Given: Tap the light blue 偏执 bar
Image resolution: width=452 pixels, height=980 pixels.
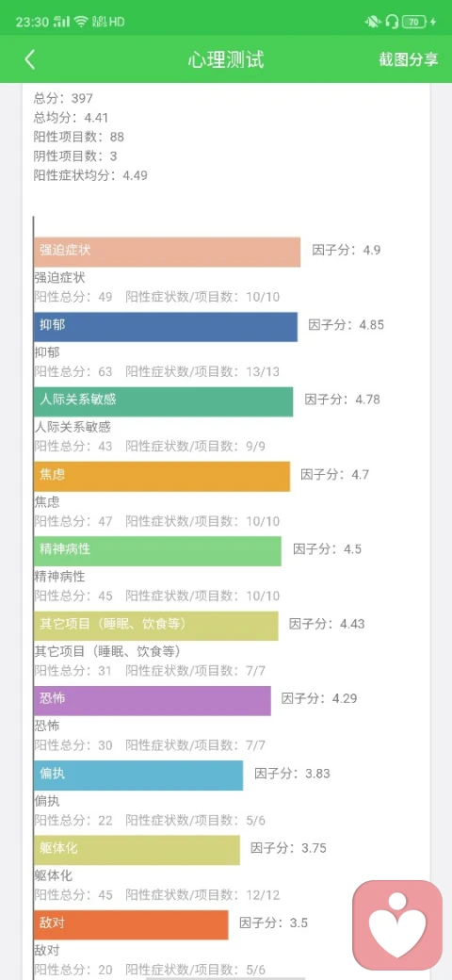Looking at the screenshot, I should pos(138,776).
